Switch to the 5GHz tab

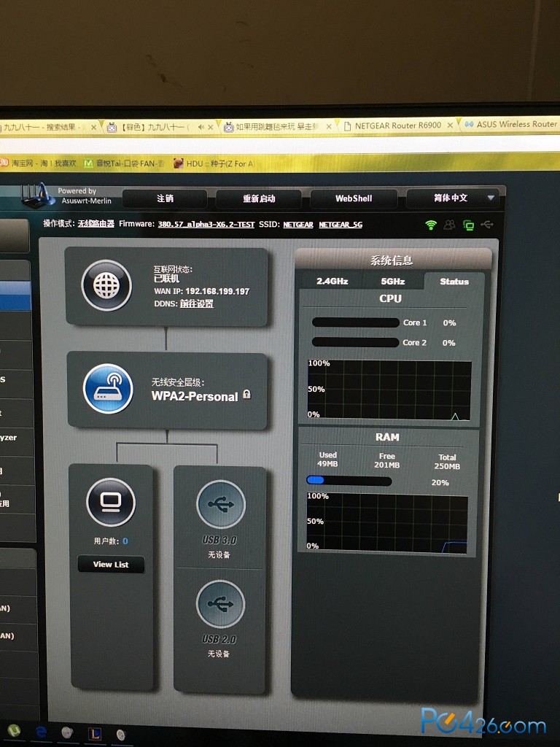tap(393, 281)
